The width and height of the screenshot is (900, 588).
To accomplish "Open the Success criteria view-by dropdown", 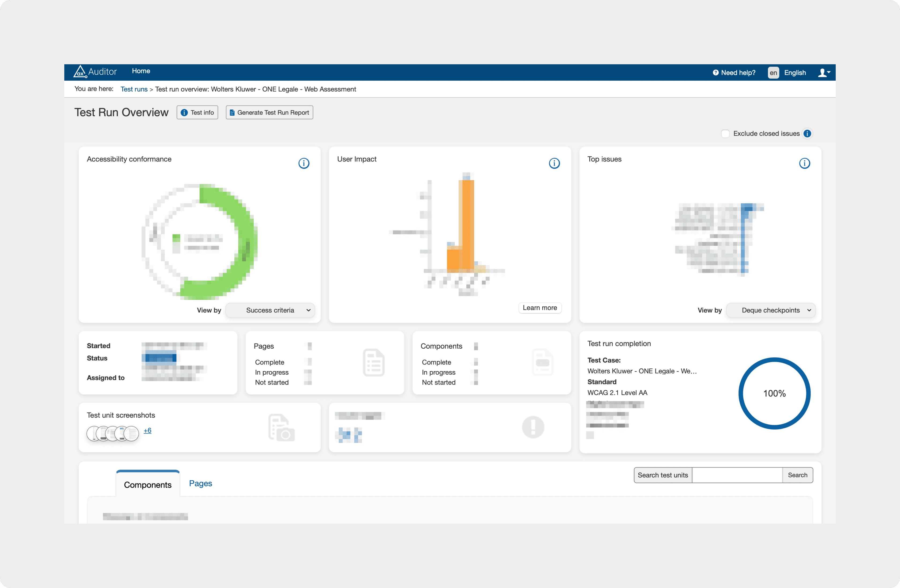I will pos(270,310).
